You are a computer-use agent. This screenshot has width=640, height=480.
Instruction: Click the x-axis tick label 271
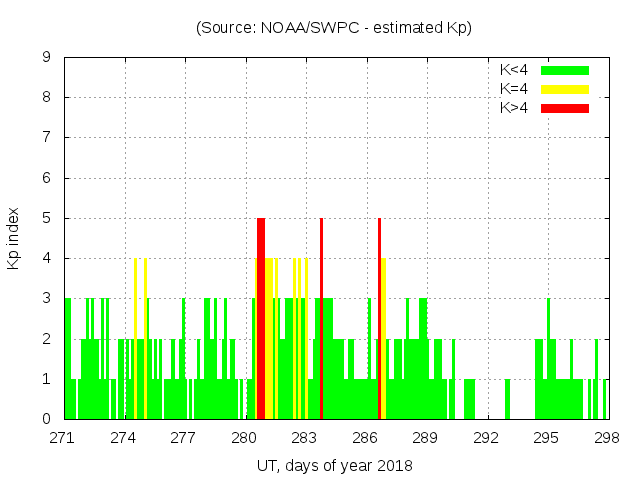point(63,437)
